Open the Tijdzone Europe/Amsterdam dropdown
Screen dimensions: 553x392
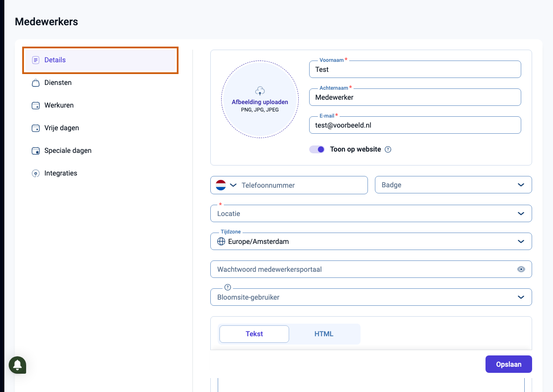[x=371, y=241]
